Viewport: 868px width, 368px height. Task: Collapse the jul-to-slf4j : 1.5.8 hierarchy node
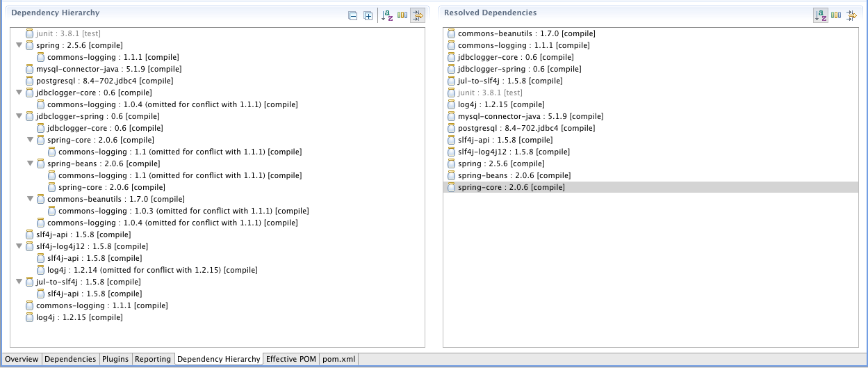point(19,282)
